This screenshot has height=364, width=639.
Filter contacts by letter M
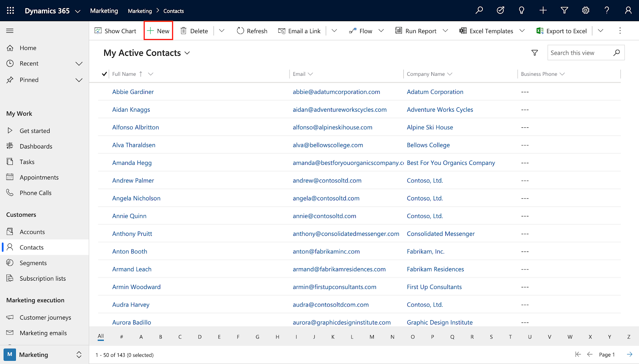[372, 337]
